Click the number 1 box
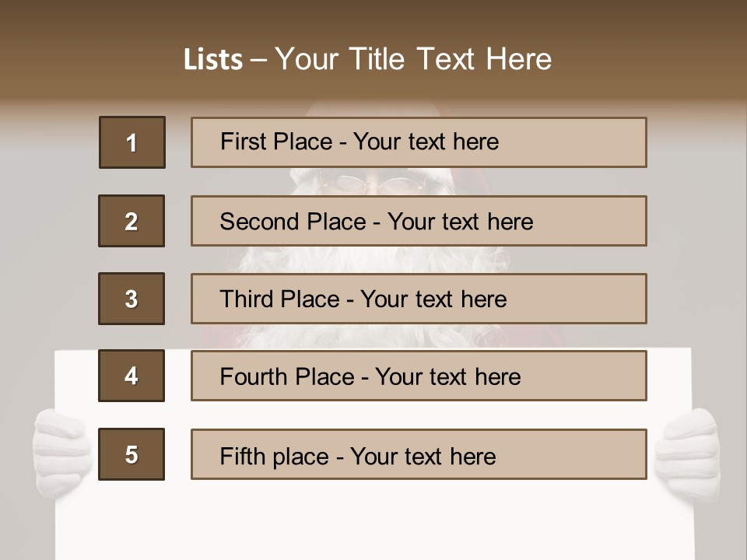Screen dimensions: 747x560 click(x=132, y=142)
